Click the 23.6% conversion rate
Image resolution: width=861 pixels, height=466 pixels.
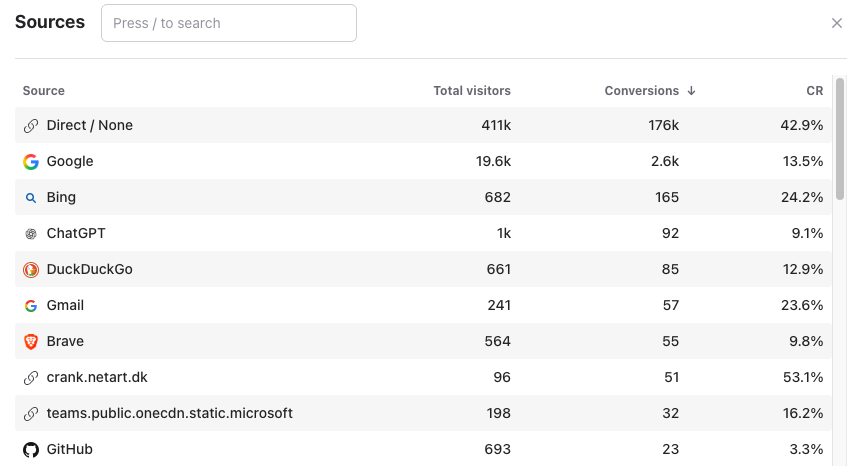coord(802,305)
